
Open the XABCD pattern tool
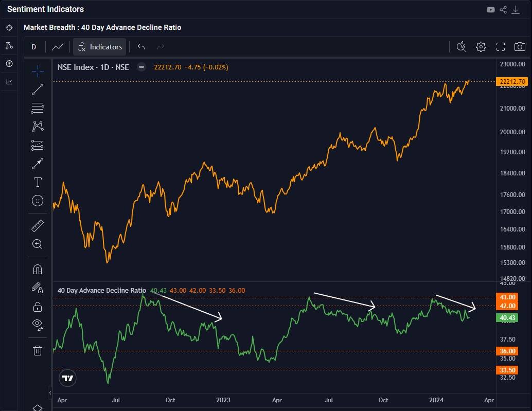(x=38, y=126)
